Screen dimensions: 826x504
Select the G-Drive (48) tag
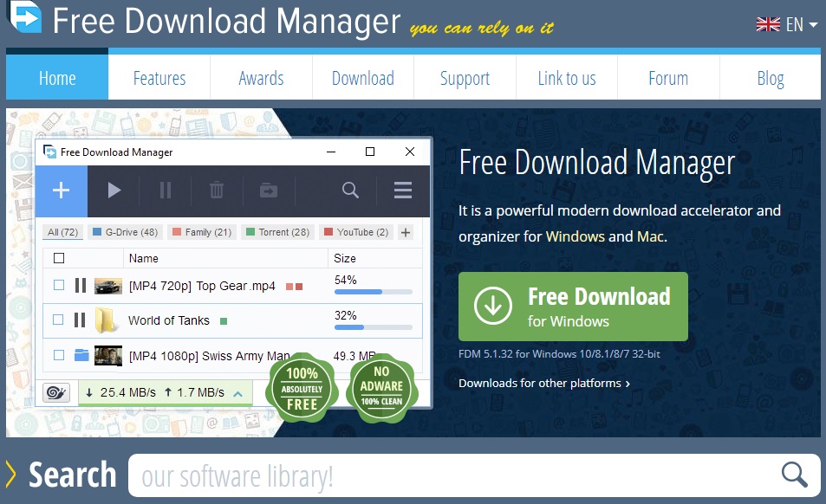[126, 232]
